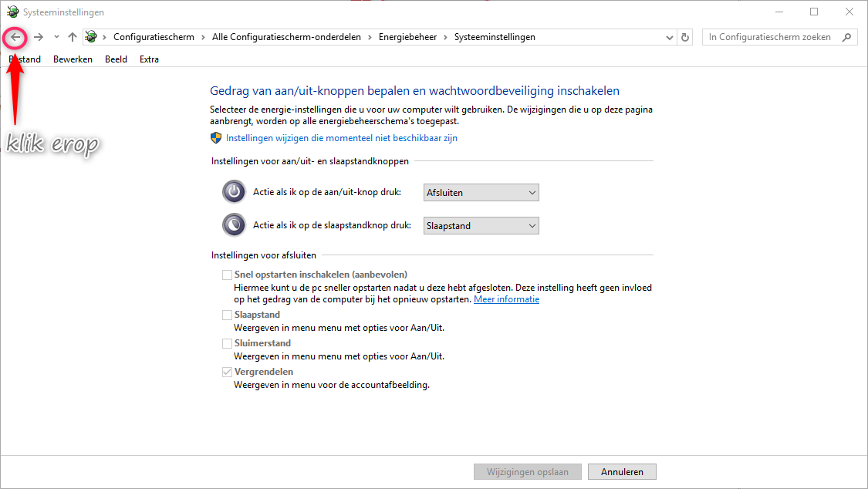Open recent locations dropdown chevron
Image resolution: width=868 pixels, height=489 pixels.
pyautogui.click(x=56, y=37)
